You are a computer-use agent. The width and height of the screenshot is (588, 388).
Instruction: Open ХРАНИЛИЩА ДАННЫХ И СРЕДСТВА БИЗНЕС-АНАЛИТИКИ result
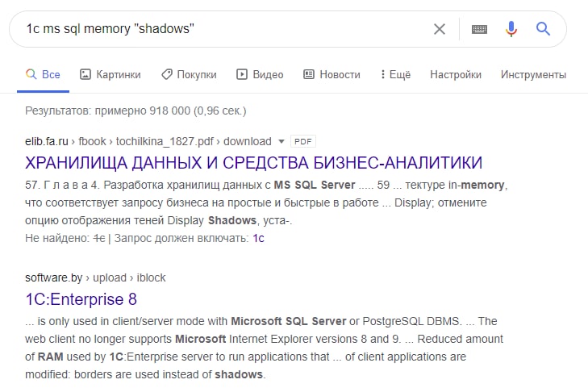point(253,163)
